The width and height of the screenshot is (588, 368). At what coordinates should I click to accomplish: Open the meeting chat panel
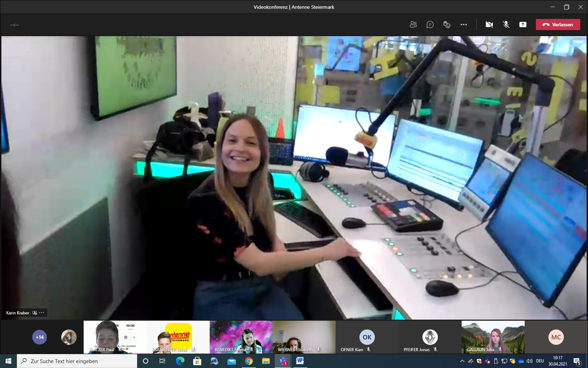click(430, 25)
